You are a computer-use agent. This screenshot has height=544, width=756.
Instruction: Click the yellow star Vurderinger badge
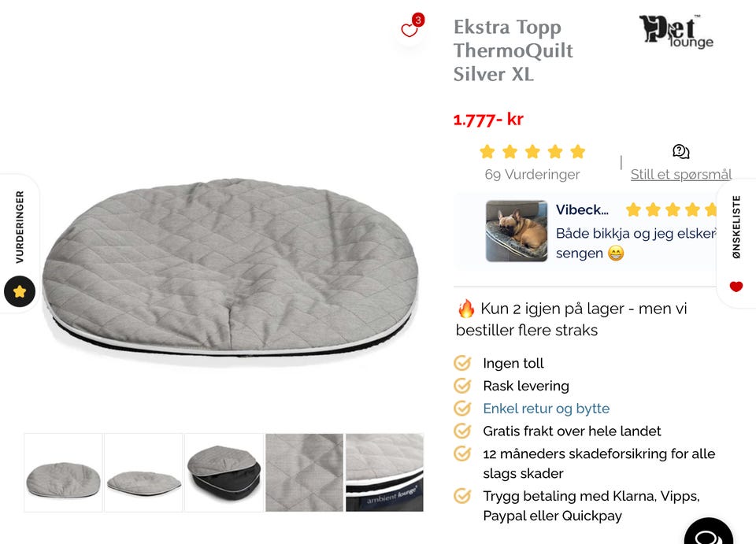[x=20, y=291]
